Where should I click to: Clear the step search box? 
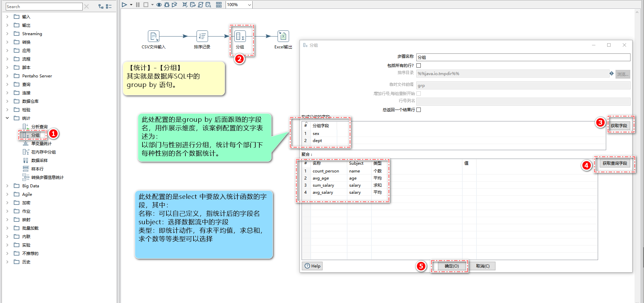[x=86, y=6]
